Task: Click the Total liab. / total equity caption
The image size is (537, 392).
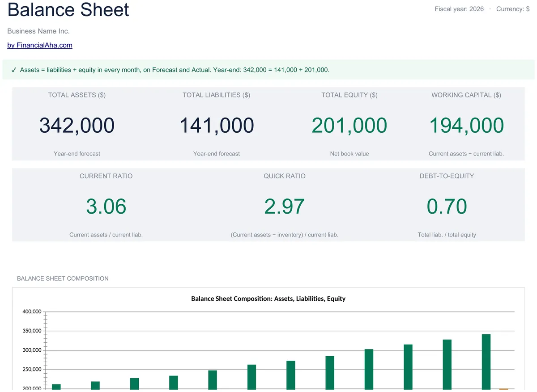Action: 447,235
